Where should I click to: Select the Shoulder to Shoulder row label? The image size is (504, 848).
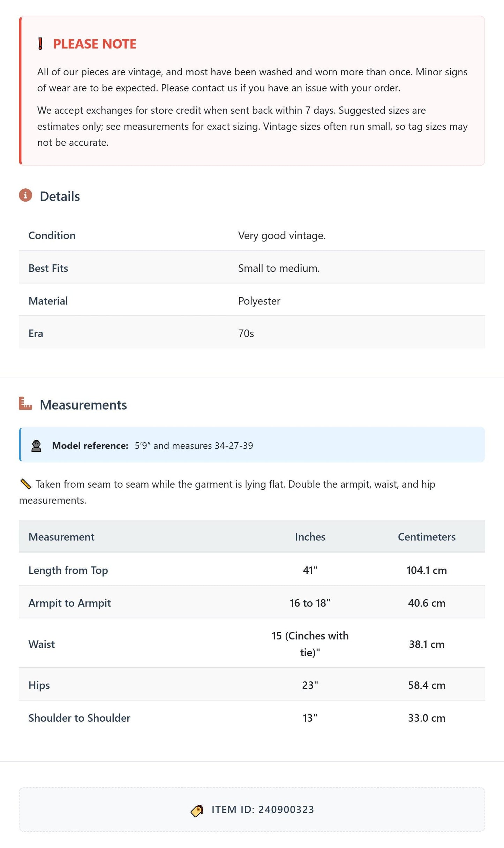click(80, 718)
